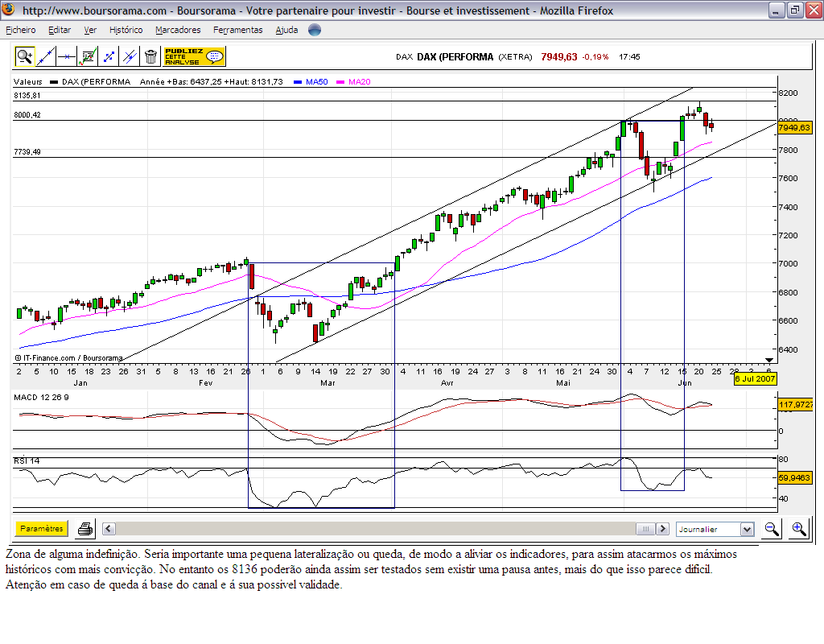Screen dimensions: 824x644
Task: Open the Editar menu
Action: [x=60, y=30]
